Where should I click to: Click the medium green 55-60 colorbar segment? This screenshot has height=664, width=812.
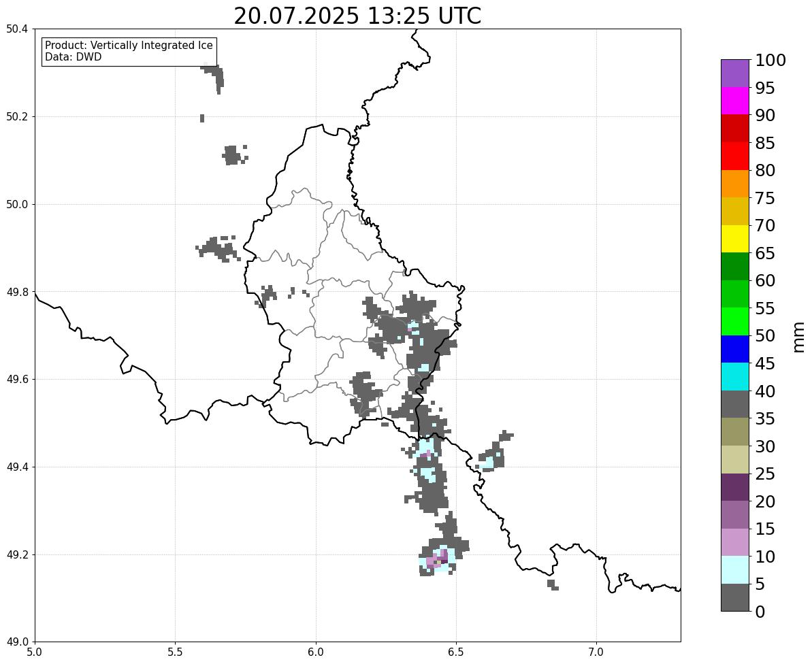pyautogui.click(x=735, y=294)
